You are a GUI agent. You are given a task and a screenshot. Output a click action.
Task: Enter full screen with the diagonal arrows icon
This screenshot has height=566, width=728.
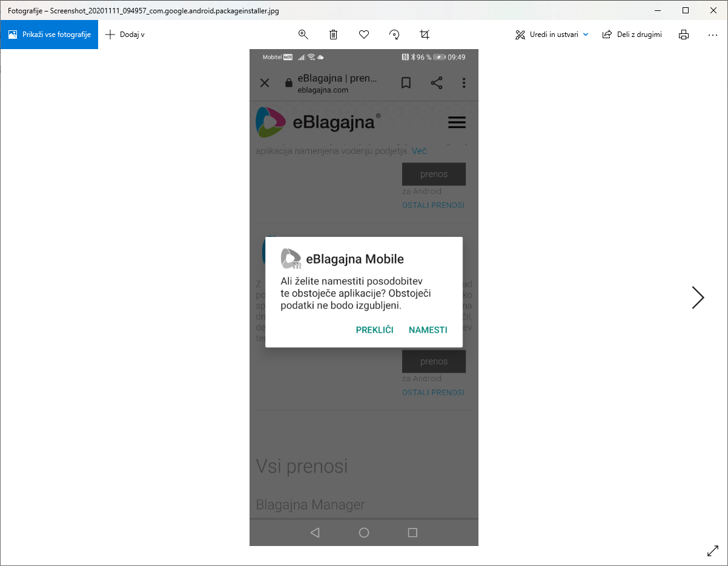(713, 551)
